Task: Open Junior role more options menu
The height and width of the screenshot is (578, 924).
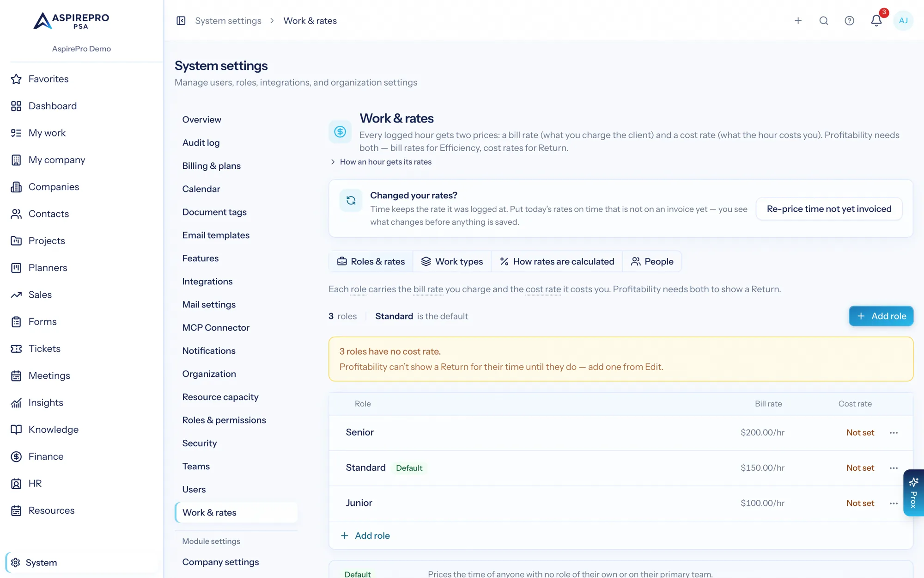Action: pyautogui.click(x=894, y=503)
